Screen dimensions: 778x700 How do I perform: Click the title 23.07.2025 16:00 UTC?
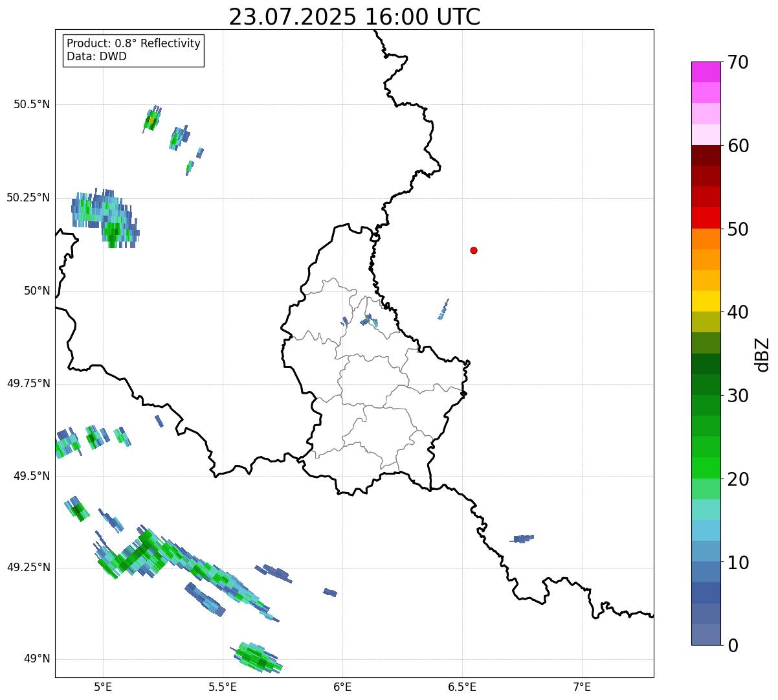[x=355, y=17]
